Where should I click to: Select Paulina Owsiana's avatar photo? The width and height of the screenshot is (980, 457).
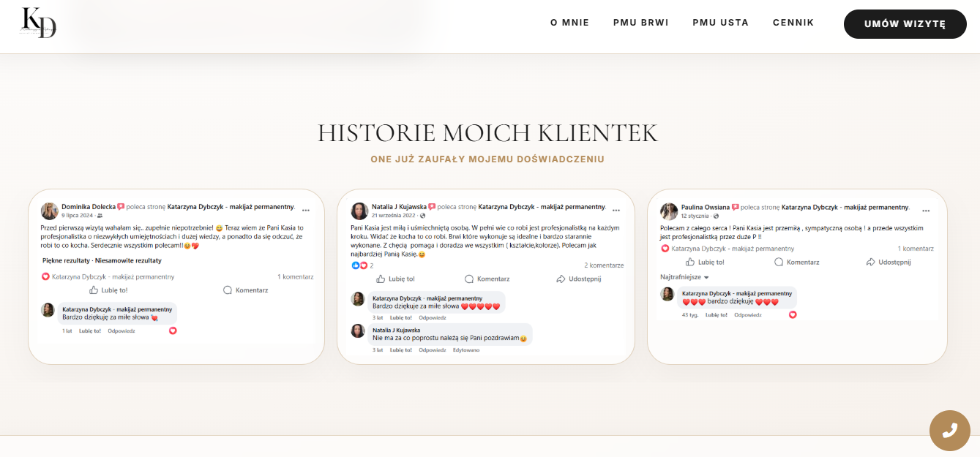[x=669, y=211]
